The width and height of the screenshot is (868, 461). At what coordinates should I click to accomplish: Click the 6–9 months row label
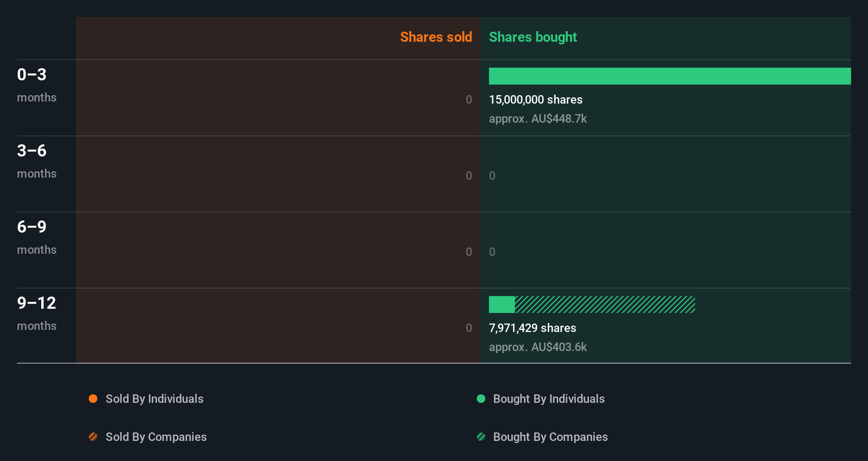(36, 237)
